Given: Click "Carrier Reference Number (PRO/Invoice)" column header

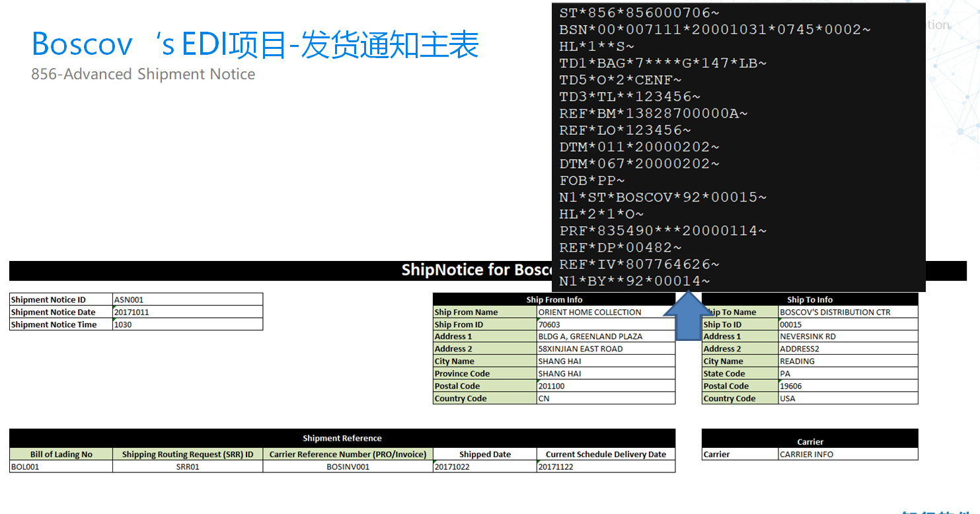Looking at the screenshot, I should (x=348, y=455).
